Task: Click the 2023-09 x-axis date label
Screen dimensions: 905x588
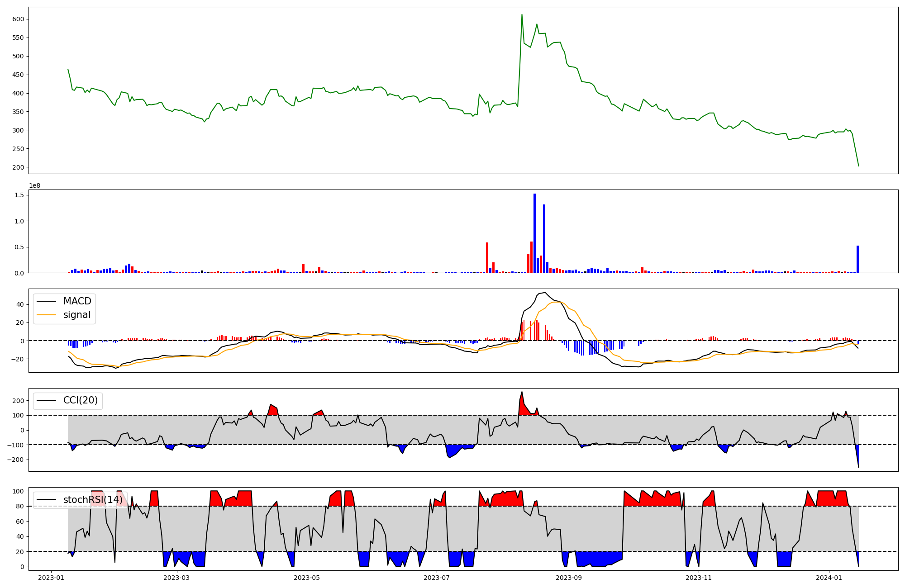Action: click(x=568, y=578)
